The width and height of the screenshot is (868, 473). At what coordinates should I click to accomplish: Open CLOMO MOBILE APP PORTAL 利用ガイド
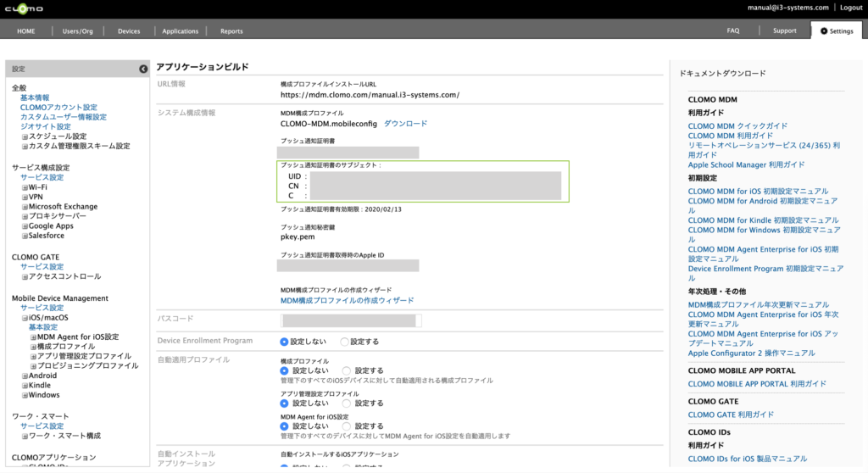(757, 384)
